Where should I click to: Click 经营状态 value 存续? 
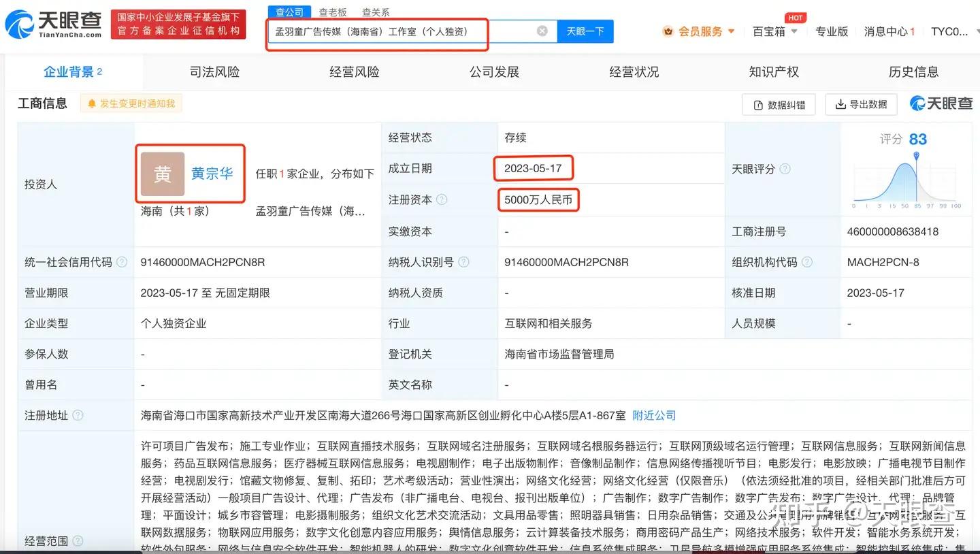tap(516, 137)
